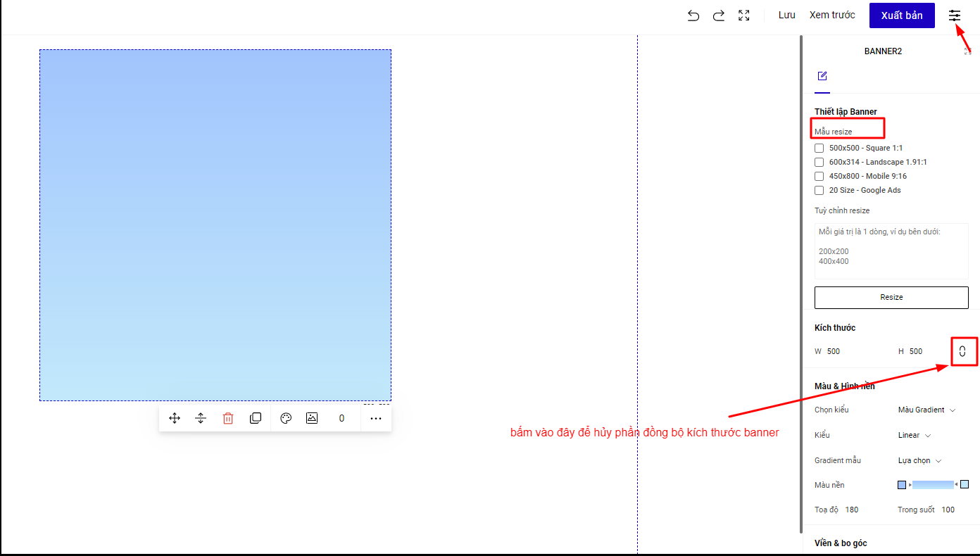Screen dimensions: 980x556
Task: Expand the Linear style dropdown
Action: coord(915,435)
